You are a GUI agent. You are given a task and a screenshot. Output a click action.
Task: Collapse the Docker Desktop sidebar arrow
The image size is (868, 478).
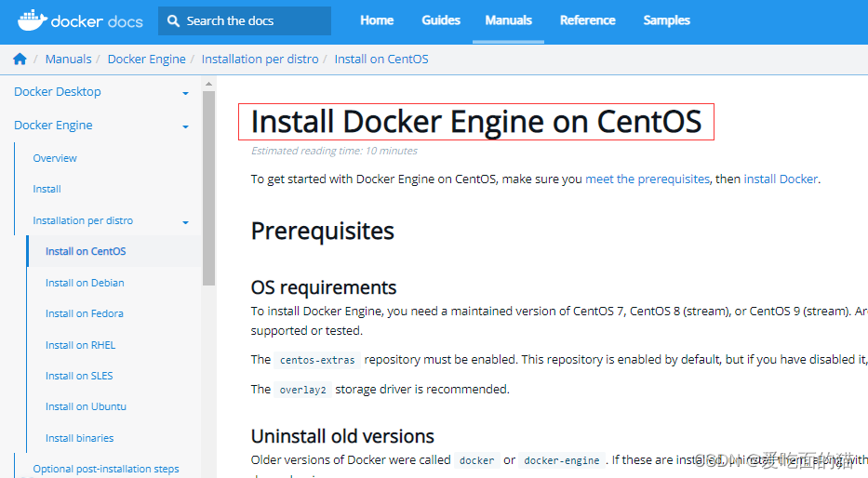pyautogui.click(x=185, y=94)
